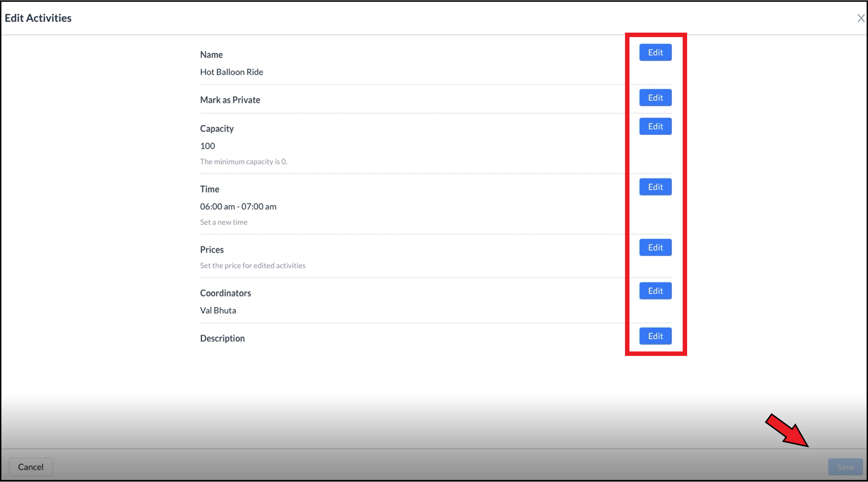The width and height of the screenshot is (868, 482).
Task: Click Edit button for the Name field
Action: [x=655, y=53]
